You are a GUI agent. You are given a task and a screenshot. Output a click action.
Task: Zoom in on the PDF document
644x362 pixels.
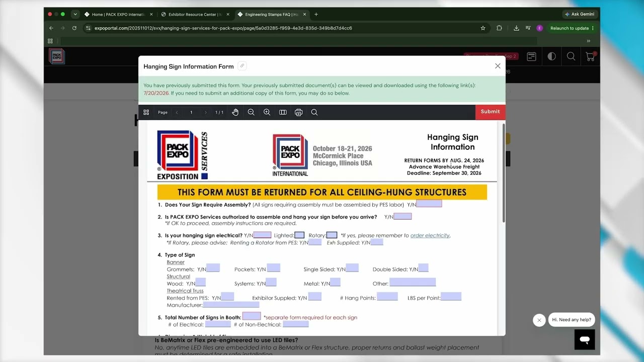[x=267, y=112]
